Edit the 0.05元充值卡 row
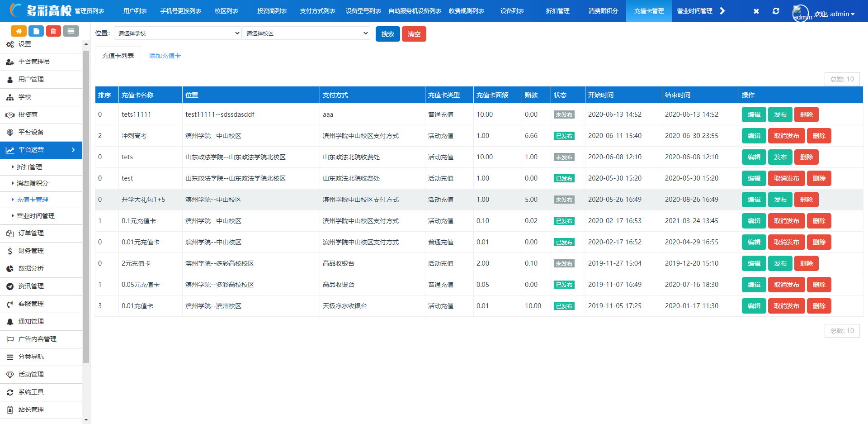Viewport: 868px width, 424px height. click(754, 285)
